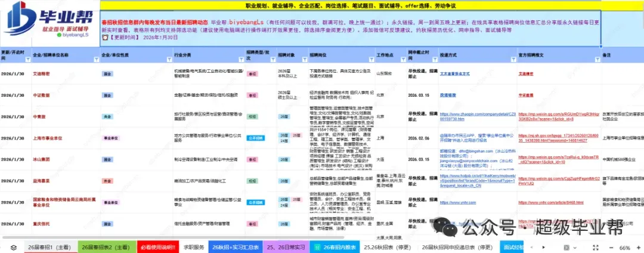Image resolution: width=644 pixels, height=253 pixels.
Task: Select the 益海嘉里 company name cell
Action: click(66, 181)
